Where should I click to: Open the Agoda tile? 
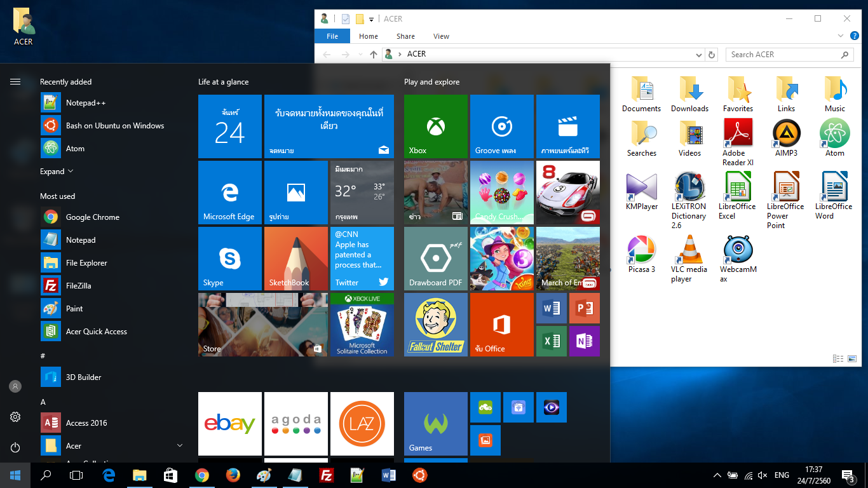pyautogui.click(x=296, y=424)
